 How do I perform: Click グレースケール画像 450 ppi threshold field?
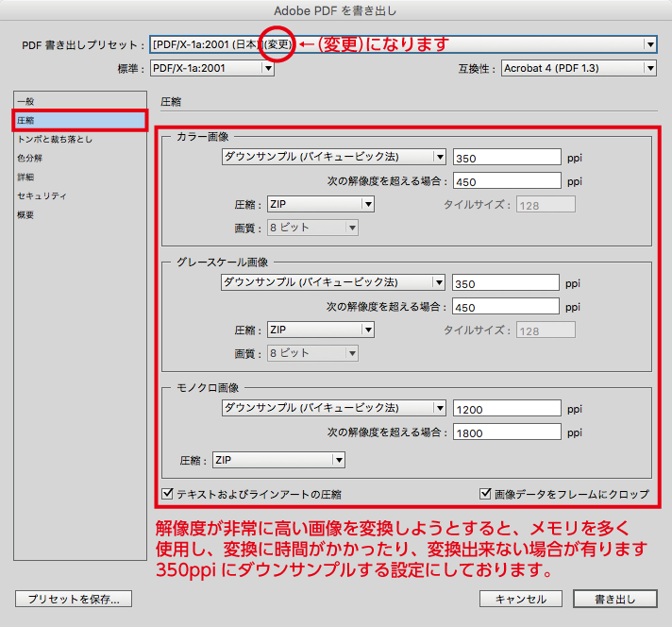pyautogui.click(x=506, y=306)
